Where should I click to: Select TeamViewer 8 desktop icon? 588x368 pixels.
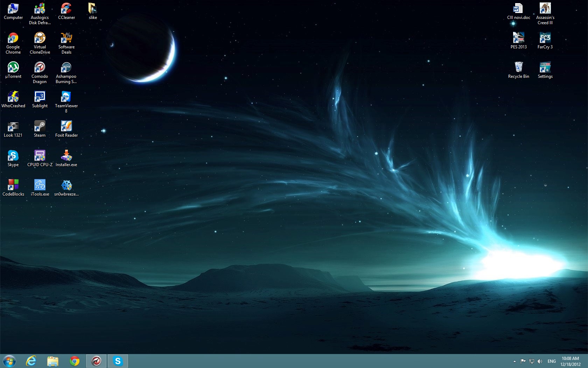click(66, 102)
